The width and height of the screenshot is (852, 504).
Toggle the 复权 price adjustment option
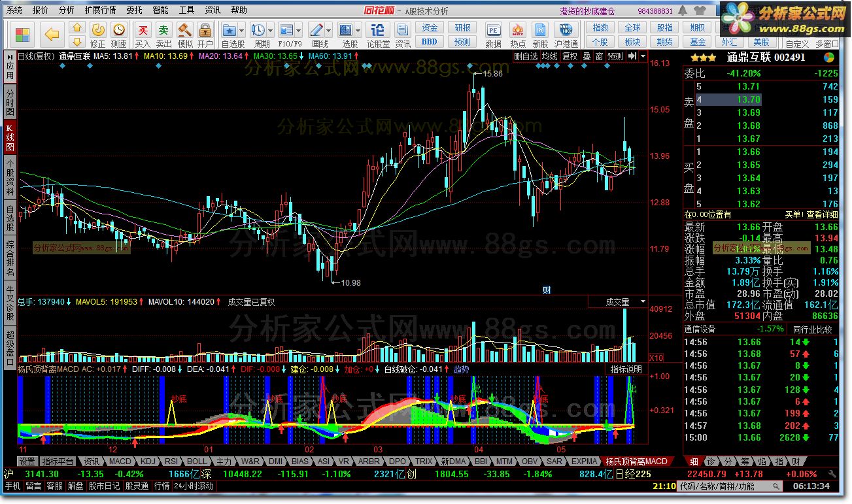tap(570, 57)
